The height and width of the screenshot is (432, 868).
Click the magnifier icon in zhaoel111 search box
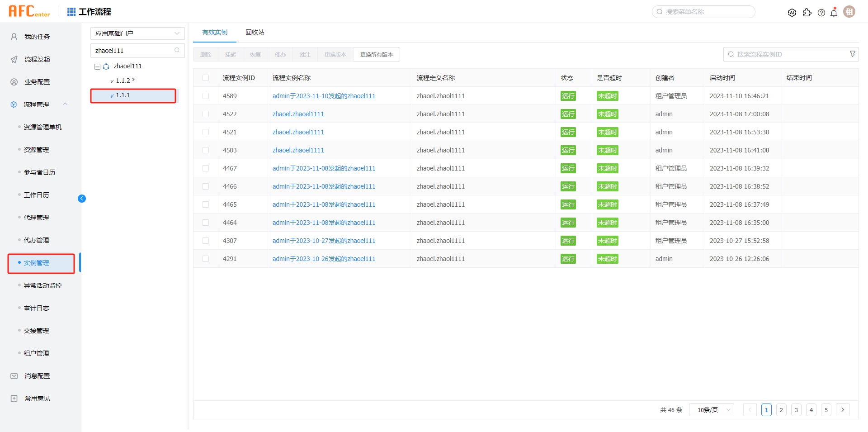pos(177,50)
